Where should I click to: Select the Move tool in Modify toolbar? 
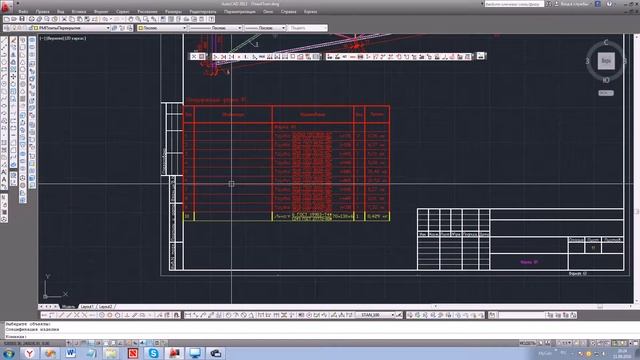point(13,77)
